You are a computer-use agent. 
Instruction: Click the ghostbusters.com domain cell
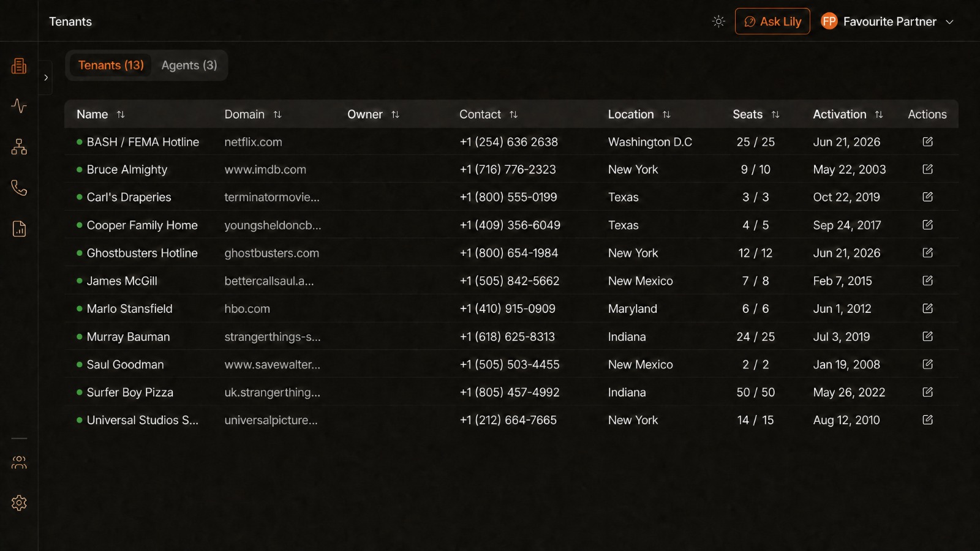(271, 253)
